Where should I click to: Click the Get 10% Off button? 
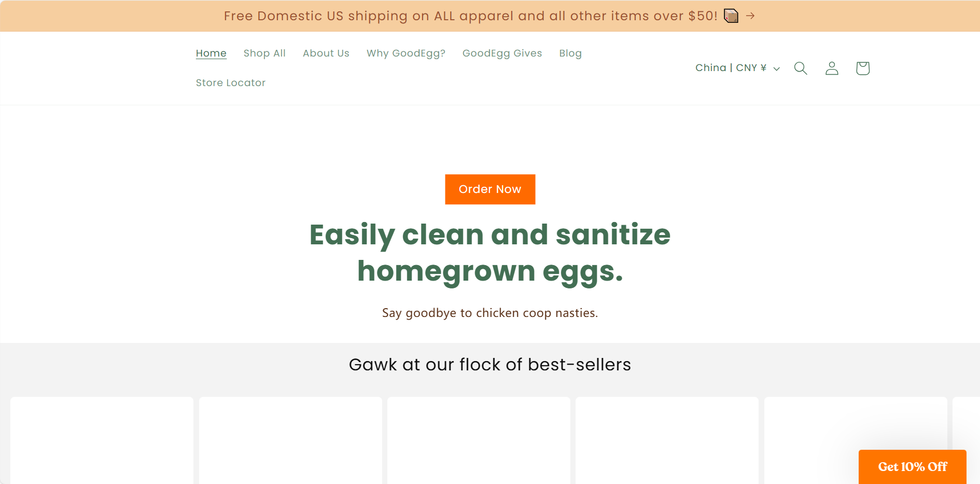coord(912,466)
